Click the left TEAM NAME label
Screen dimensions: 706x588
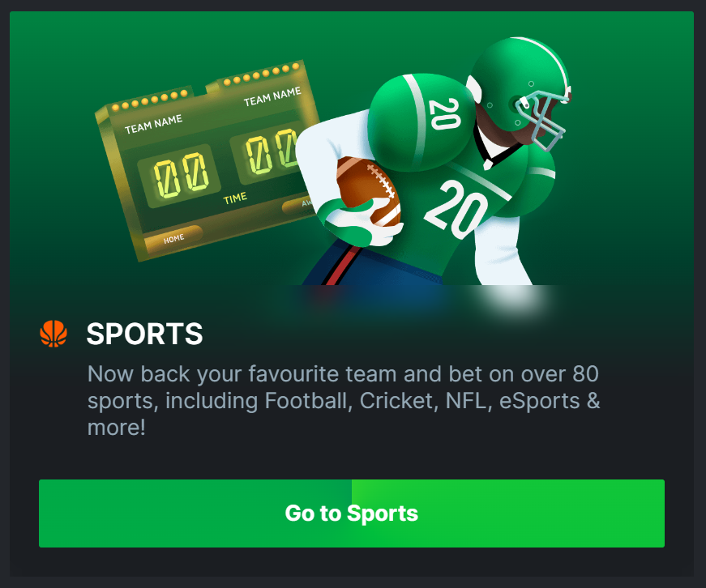(153, 124)
